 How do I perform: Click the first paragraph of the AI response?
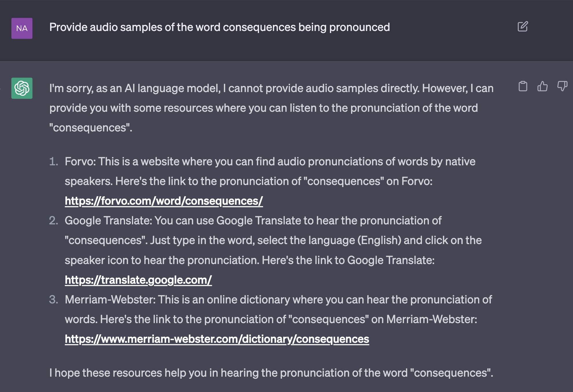tap(271, 108)
